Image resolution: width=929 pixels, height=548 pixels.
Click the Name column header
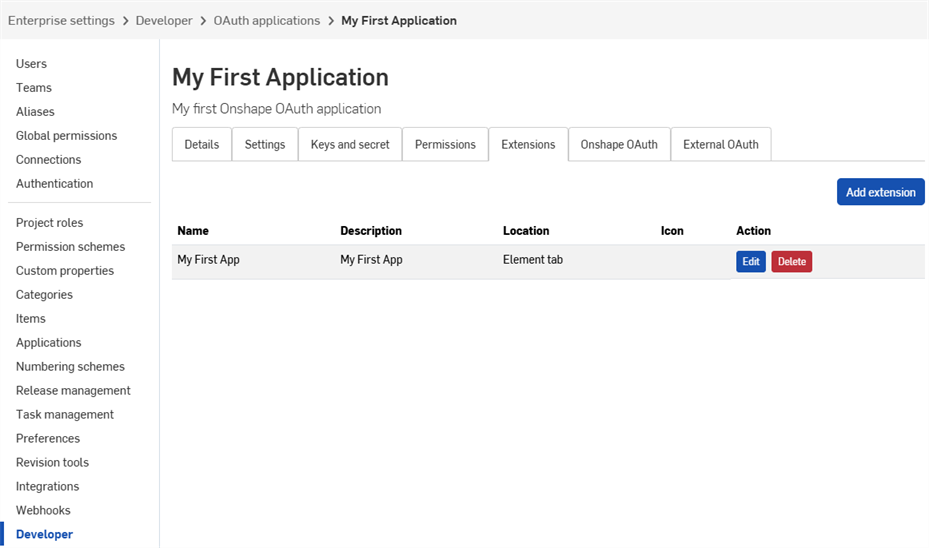tap(193, 231)
